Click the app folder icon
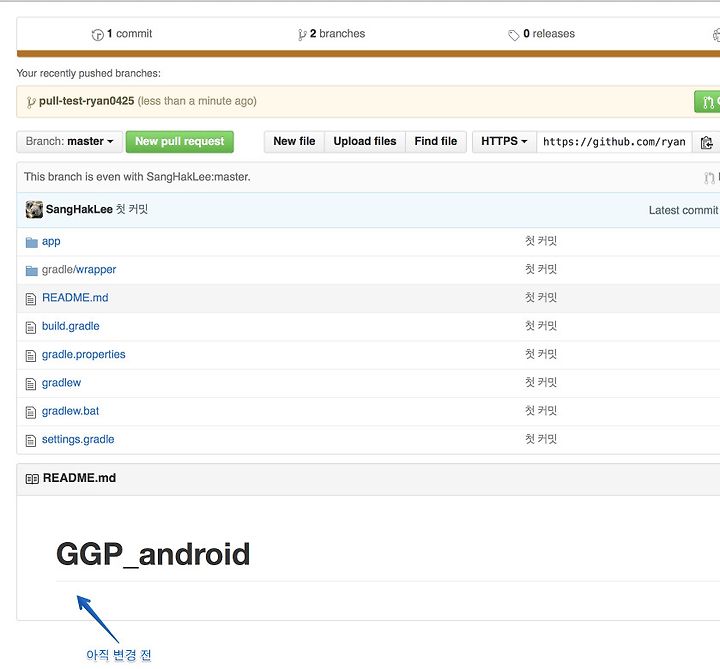The height and width of the screenshot is (669, 720). 32,242
